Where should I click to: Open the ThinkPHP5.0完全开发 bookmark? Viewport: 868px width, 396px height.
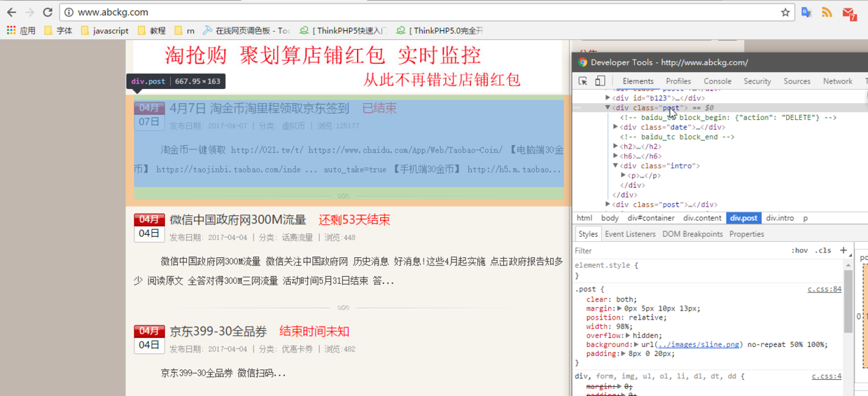click(x=440, y=31)
